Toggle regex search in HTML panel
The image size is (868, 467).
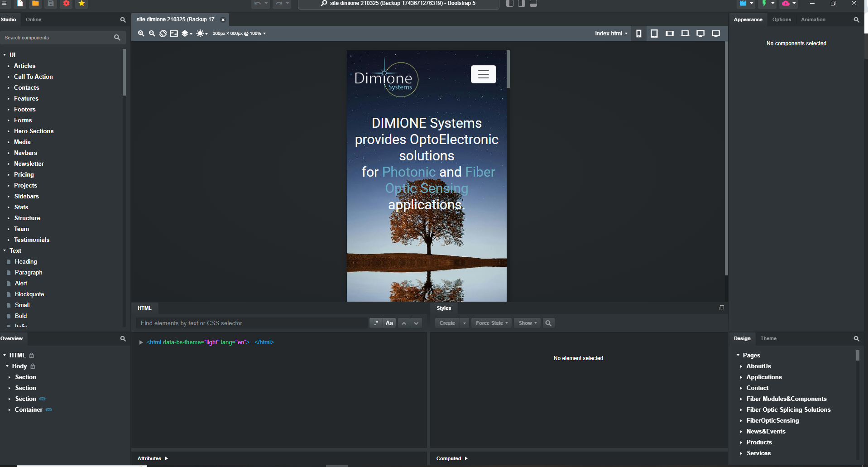click(x=376, y=323)
